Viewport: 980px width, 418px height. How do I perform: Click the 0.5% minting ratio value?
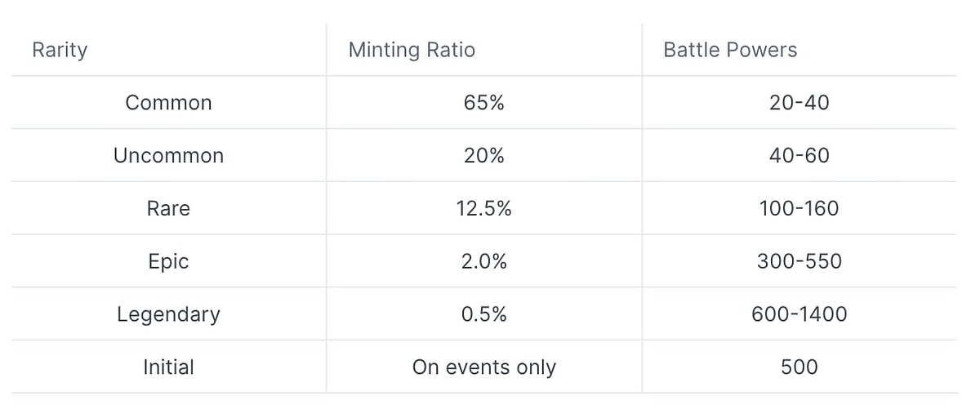tap(484, 314)
